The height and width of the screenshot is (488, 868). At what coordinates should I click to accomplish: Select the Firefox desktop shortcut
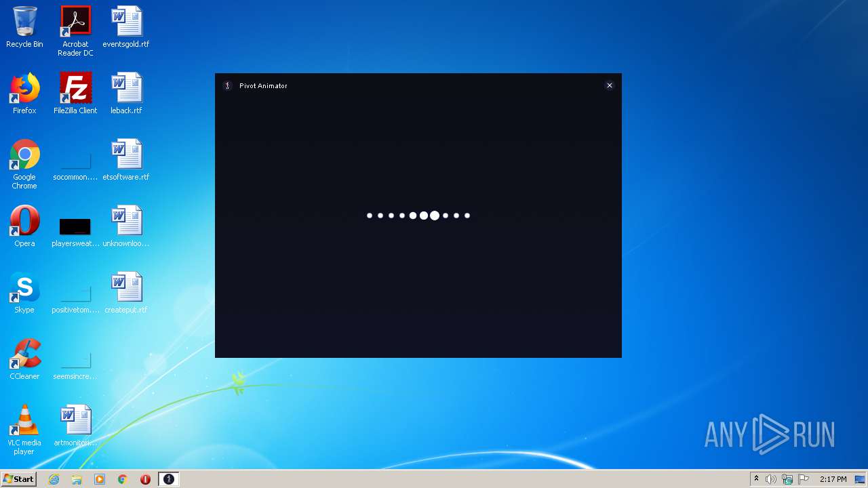point(24,94)
